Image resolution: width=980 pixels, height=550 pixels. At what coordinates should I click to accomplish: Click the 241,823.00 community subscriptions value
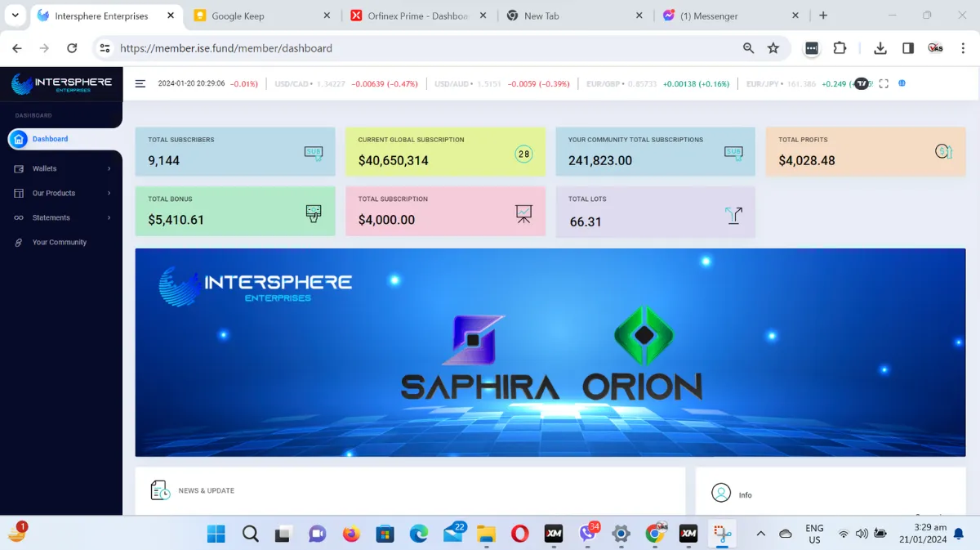[x=600, y=161]
